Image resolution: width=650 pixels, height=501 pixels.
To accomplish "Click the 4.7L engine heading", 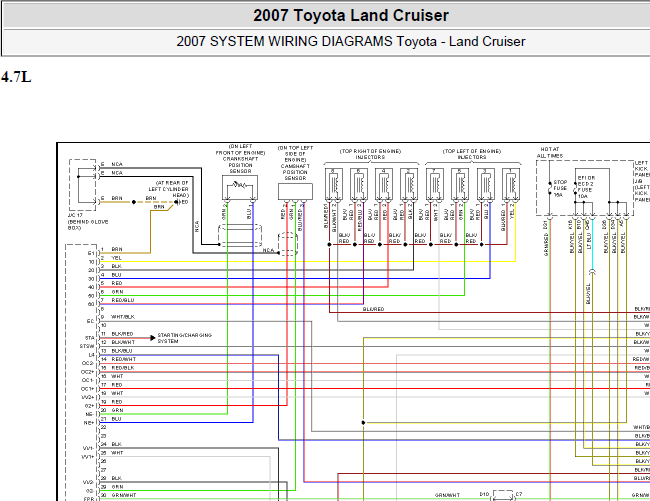I will [x=16, y=77].
